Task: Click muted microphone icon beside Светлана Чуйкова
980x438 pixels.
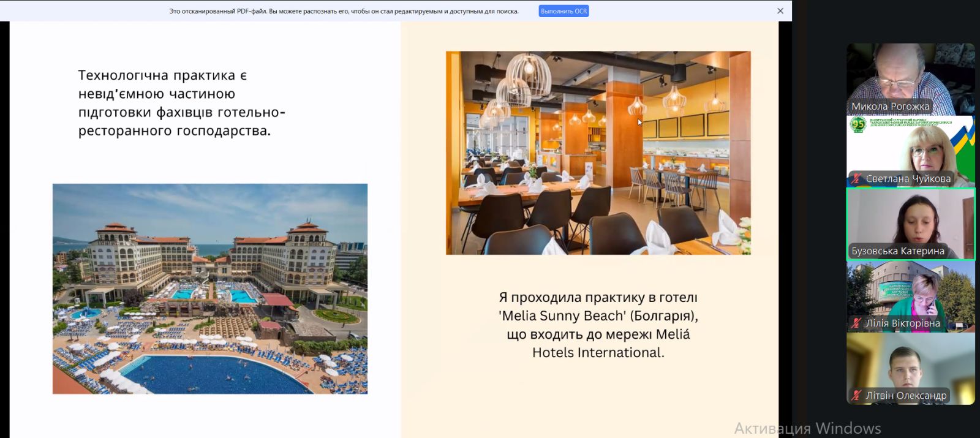Action: 856,179
